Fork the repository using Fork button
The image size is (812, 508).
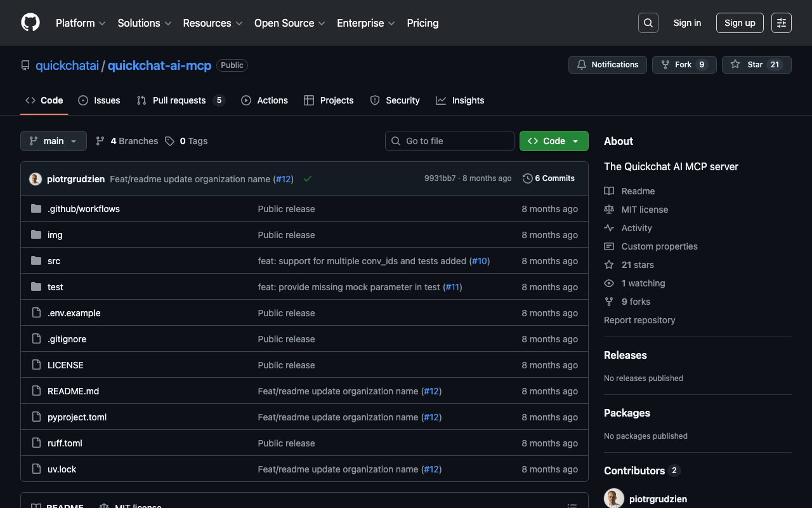point(676,65)
